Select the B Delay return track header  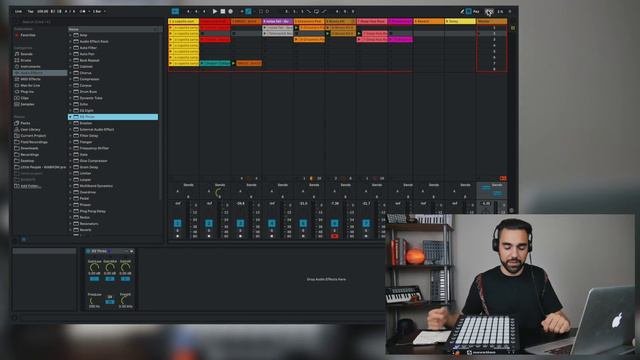click(460, 21)
